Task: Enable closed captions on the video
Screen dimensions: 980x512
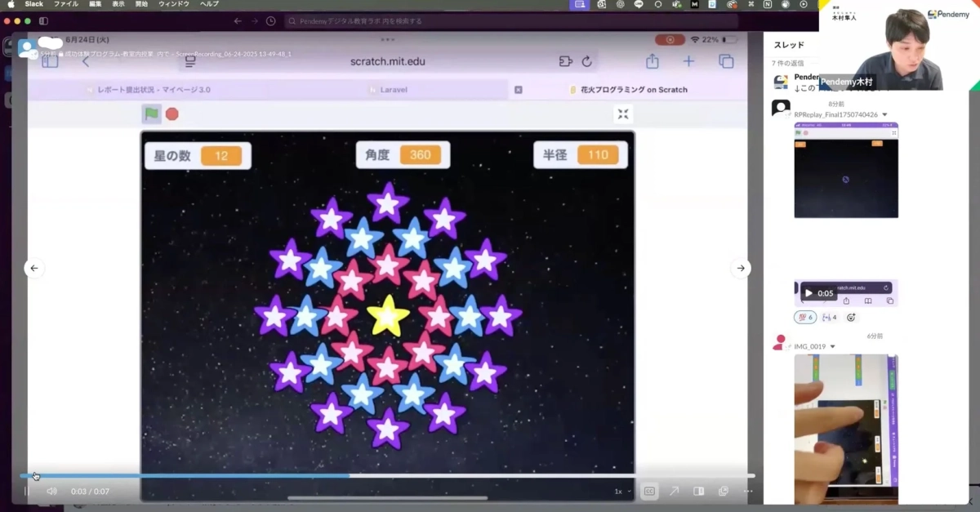Action: coord(649,491)
